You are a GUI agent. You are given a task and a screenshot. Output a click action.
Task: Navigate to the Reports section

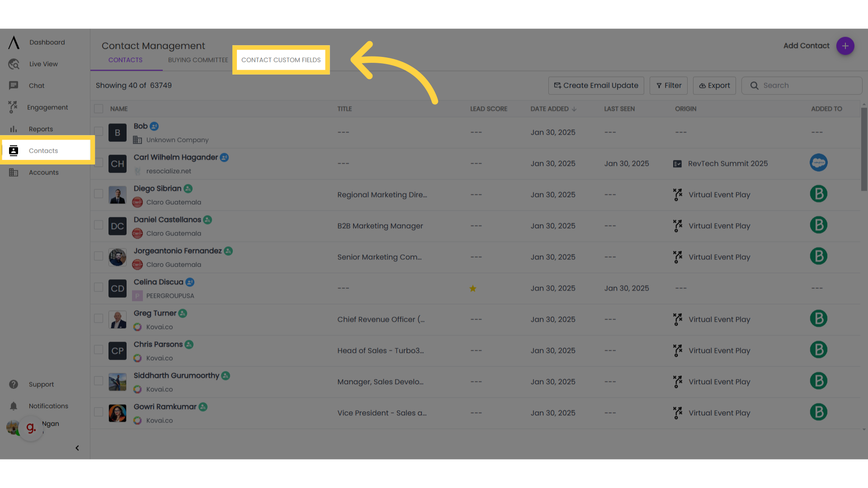pyautogui.click(x=41, y=129)
